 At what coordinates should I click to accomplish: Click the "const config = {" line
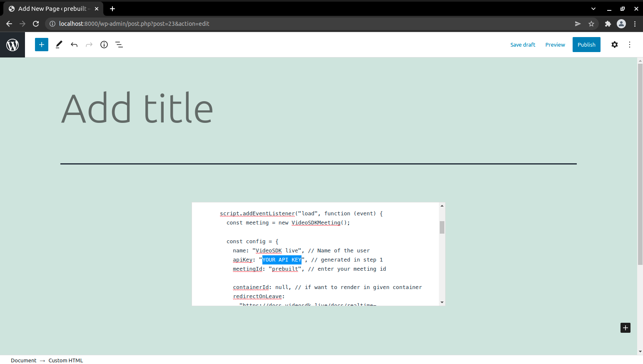point(252,242)
